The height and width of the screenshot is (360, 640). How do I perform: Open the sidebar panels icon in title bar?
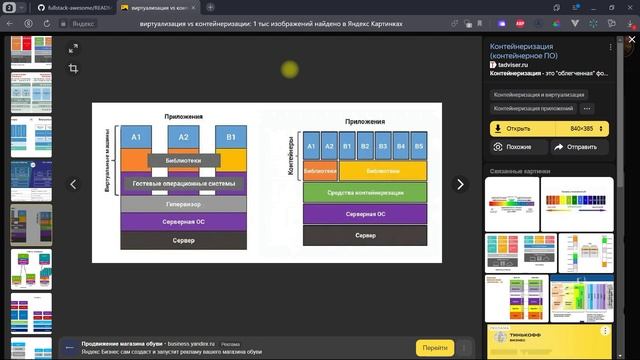[x=576, y=8]
